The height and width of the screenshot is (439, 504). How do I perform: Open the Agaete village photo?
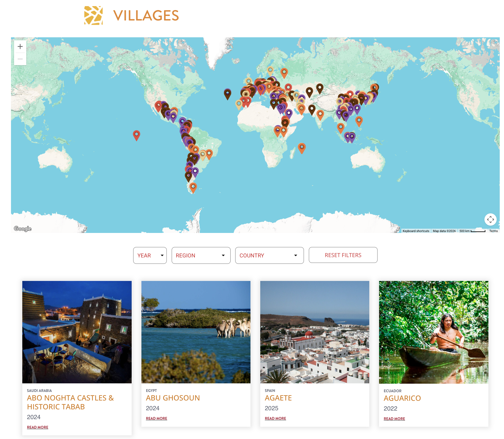[315, 332]
